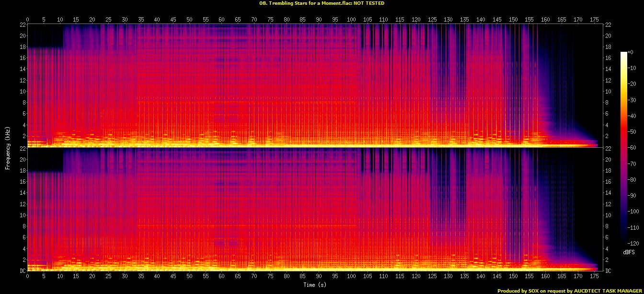This screenshot has height=294, width=644.
Task: Click the "Time (s)" axis label
Action: click(314, 284)
